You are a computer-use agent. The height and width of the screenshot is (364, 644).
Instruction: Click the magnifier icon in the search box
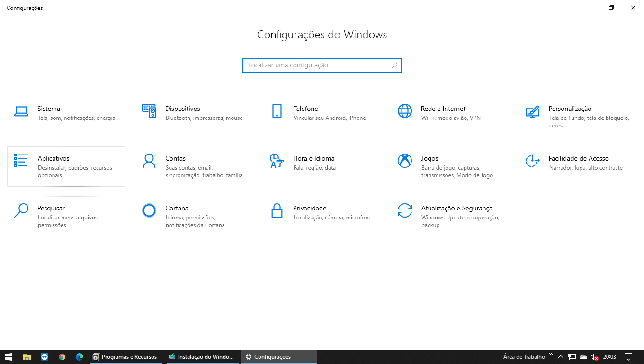[394, 65]
